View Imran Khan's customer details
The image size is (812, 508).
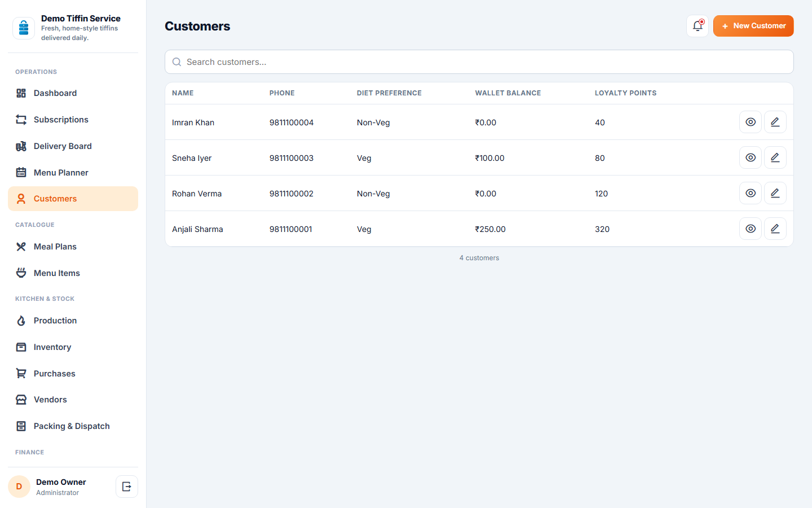click(x=751, y=122)
